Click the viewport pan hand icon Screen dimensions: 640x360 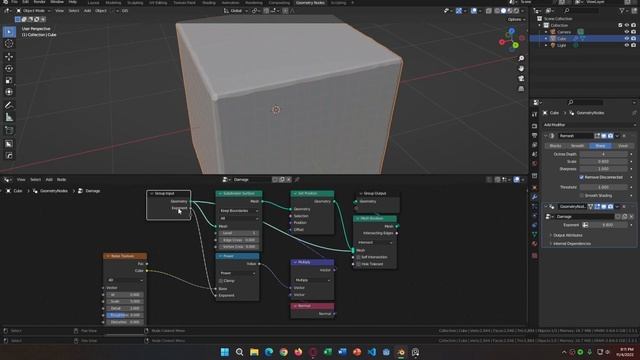coord(521,69)
